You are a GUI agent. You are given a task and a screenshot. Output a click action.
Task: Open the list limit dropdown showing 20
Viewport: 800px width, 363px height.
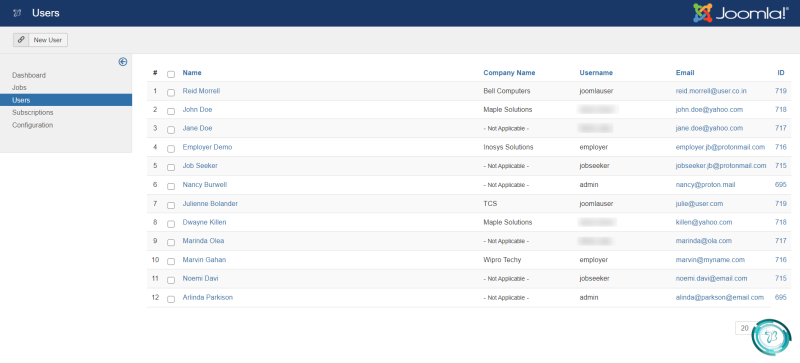(745, 328)
